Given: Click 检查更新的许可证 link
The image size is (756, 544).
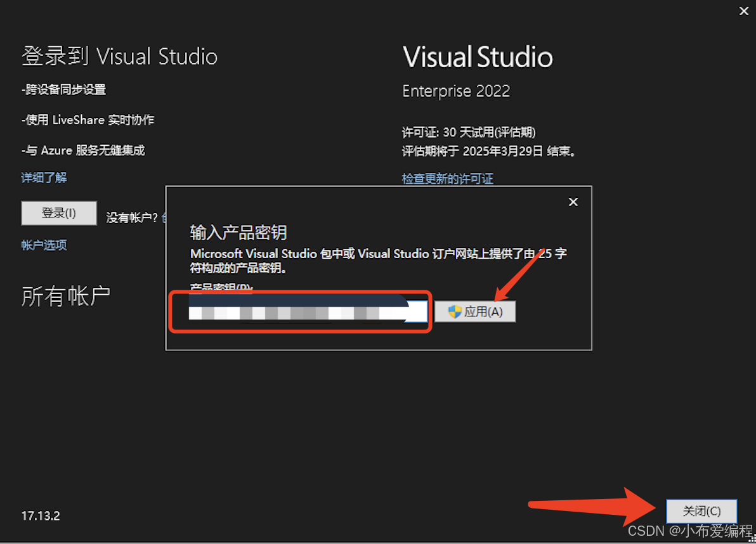Looking at the screenshot, I should pyautogui.click(x=447, y=179).
